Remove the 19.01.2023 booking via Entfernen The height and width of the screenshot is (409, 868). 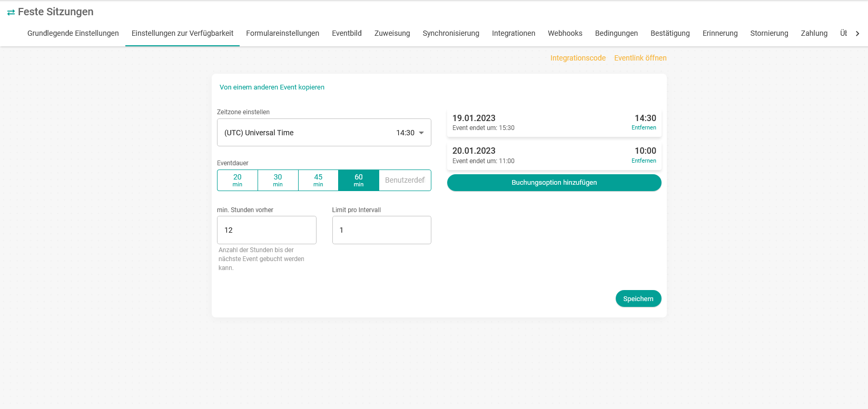click(644, 128)
